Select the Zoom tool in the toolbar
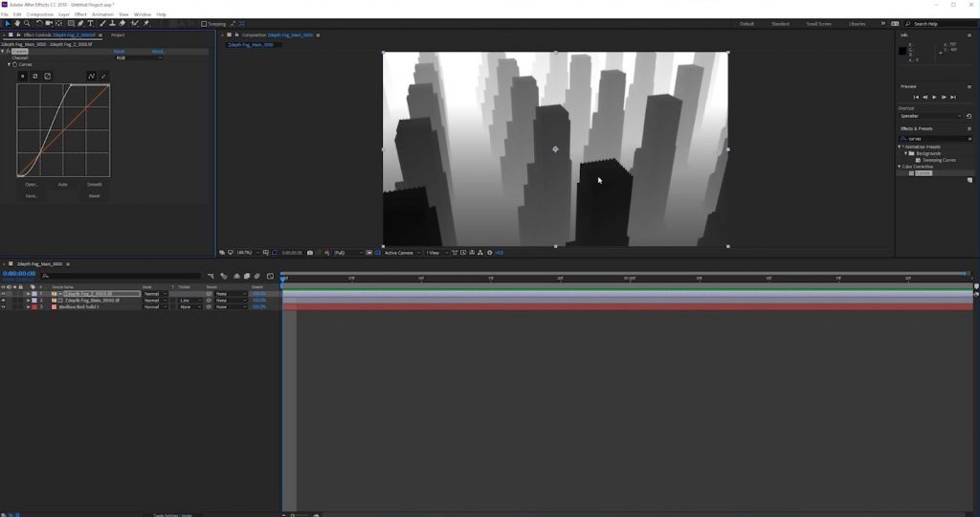The height and width of the screenshot is (517, 980). [x=27, y=23]
